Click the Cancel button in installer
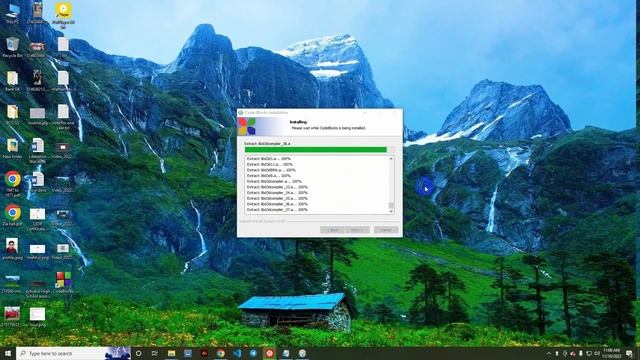Image resolution: width=640 pixels, height=360 pixels. pos(386,230)
